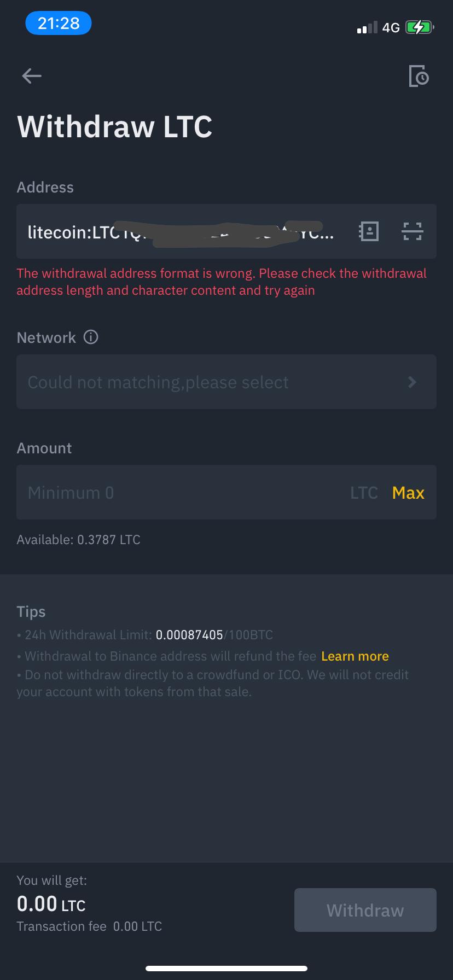Tap the Withdraw button
This screenshot has width=453, height=980.
pyautogui.click(x=365, y=909)
